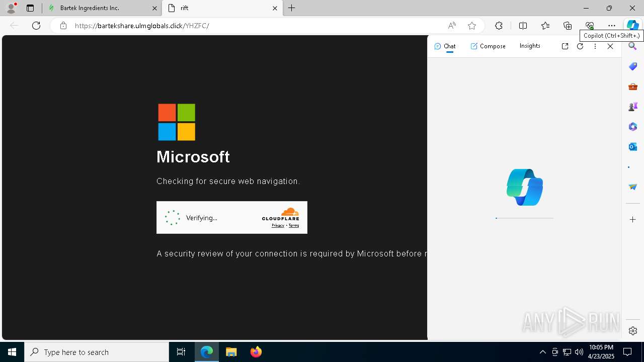Viewport: 644px width, 362px height.
Task: Click the Verifying Cloudflare widget
Action: pos(232,218)
